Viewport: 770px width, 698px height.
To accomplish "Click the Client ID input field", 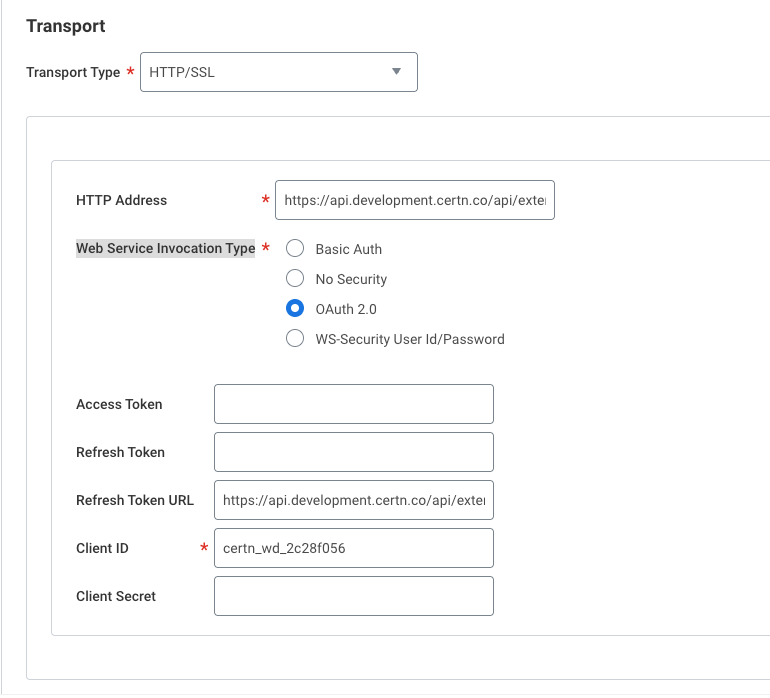I will pyautogui.click(x=354, y=548).
